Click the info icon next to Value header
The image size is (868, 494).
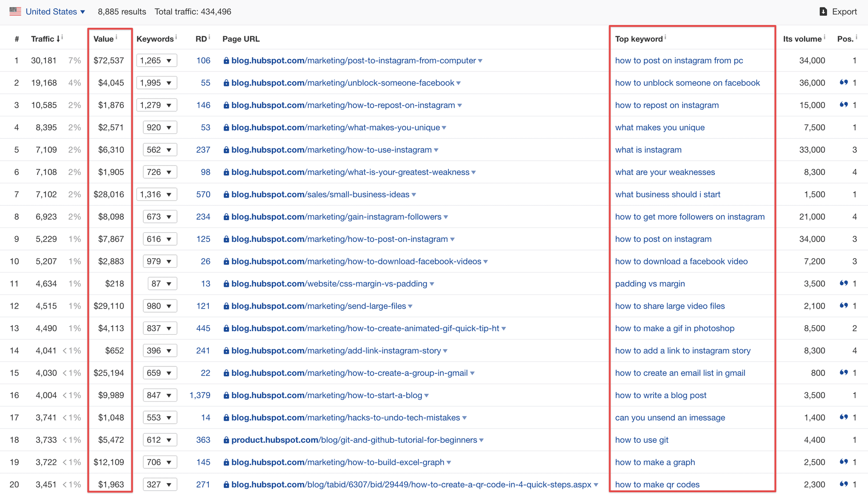pos(117,37)
